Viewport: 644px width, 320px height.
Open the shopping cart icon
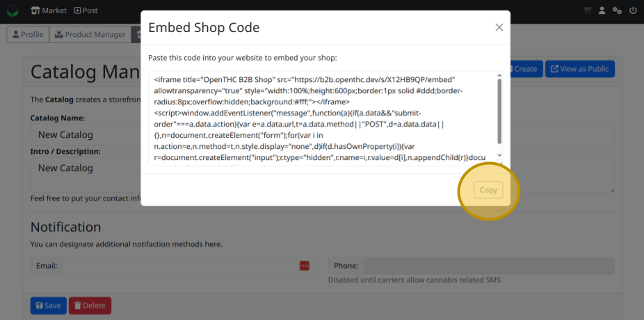[587, 10]
